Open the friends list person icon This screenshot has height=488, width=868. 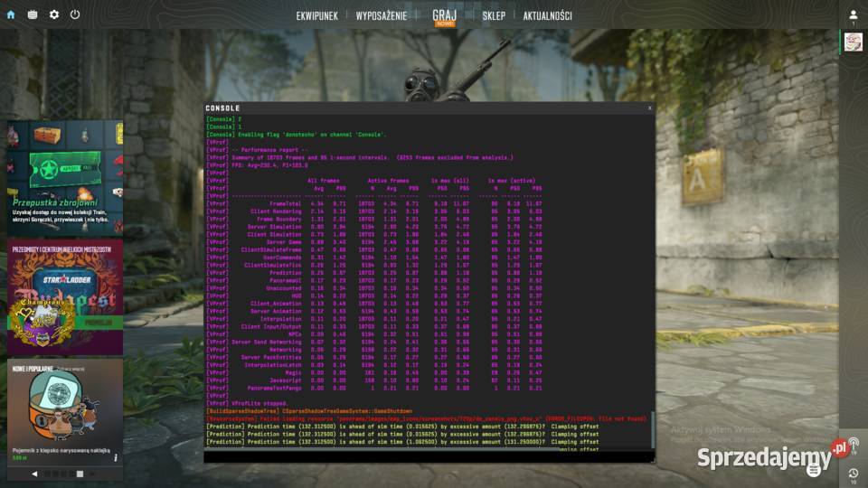coord(853,15)
